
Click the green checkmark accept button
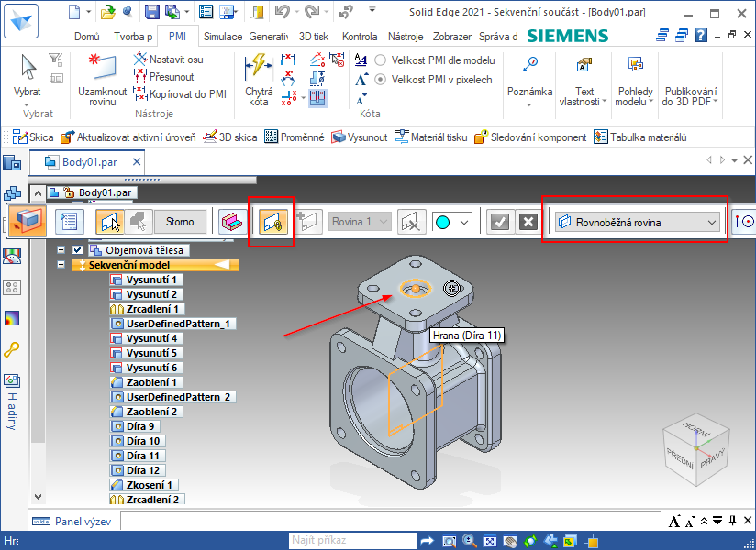tap(499, 222)
